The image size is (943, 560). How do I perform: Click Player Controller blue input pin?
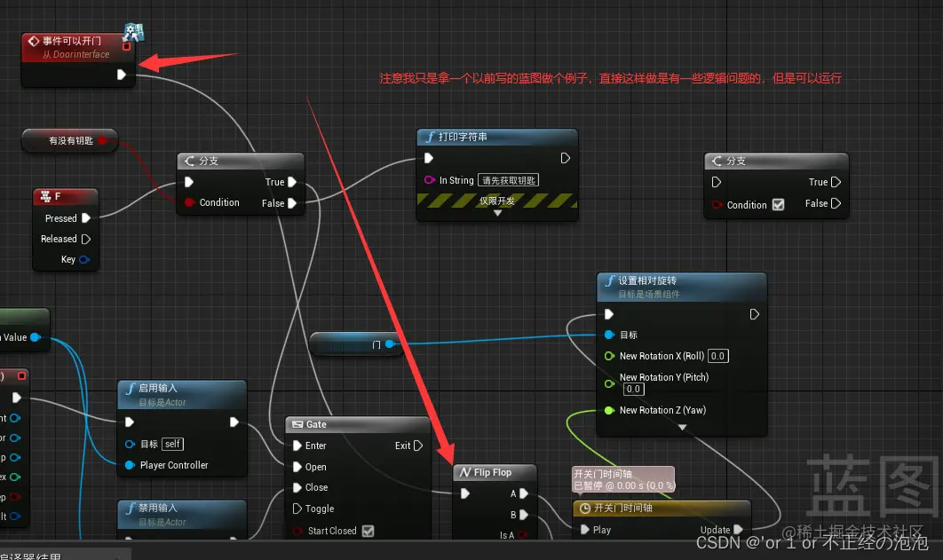130,465
